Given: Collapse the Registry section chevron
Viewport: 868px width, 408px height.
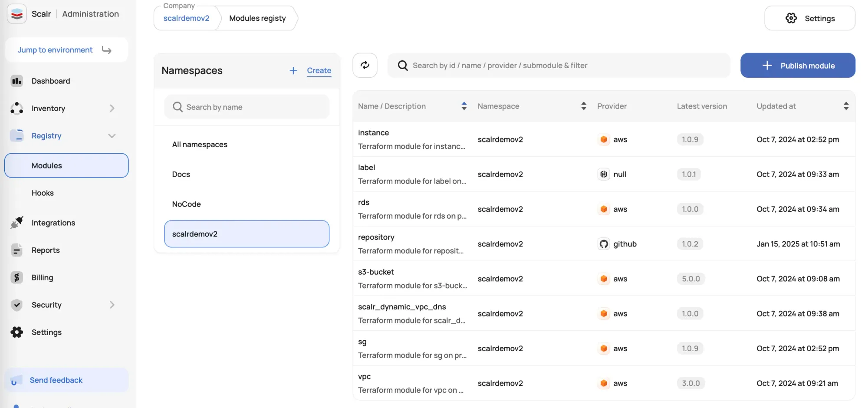Looking at the screenshot, I should tap(112, 136).
